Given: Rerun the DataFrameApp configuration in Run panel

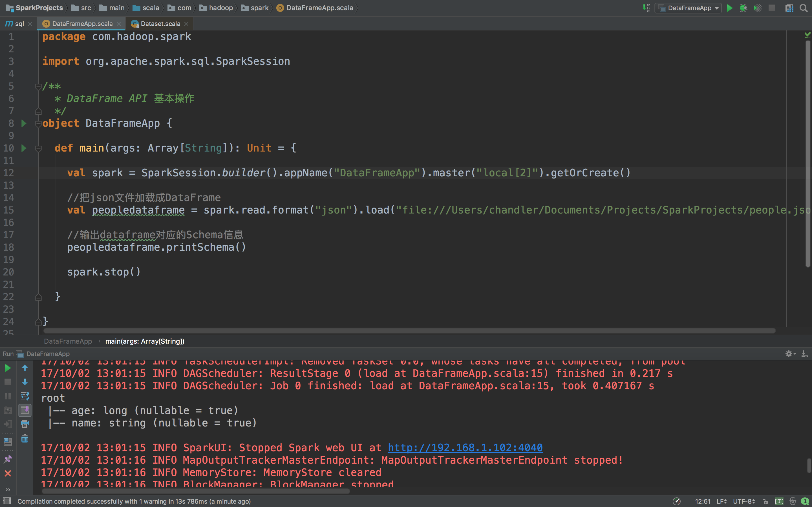Looking at the screenshot, I should click(x=8, y=368).
